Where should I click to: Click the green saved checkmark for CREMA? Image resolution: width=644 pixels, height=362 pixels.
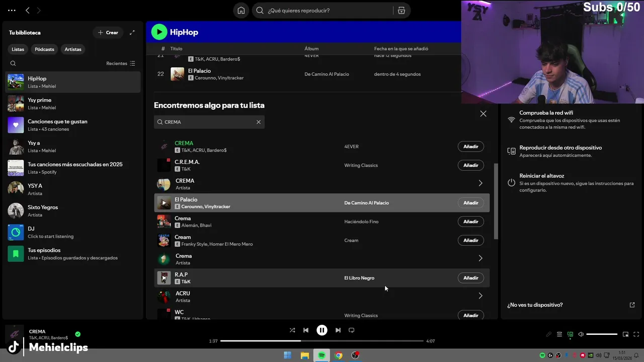click(x=78, y=334)
